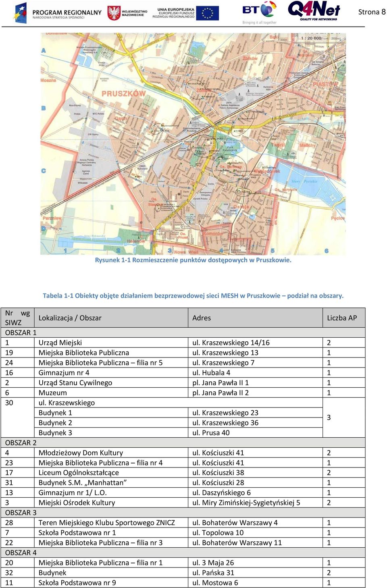Click the 'Muzeum' cell
This screenshot has width=387, height=588.
pyautogui.click(x=53, y=393)
